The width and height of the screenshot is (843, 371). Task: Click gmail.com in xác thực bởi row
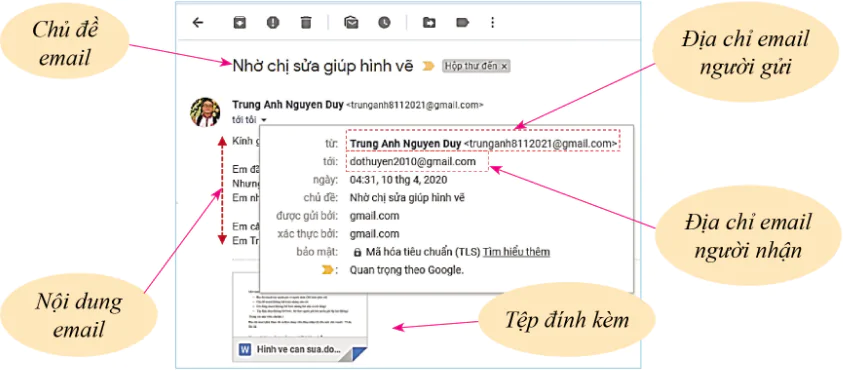click(x=375, y=234)
